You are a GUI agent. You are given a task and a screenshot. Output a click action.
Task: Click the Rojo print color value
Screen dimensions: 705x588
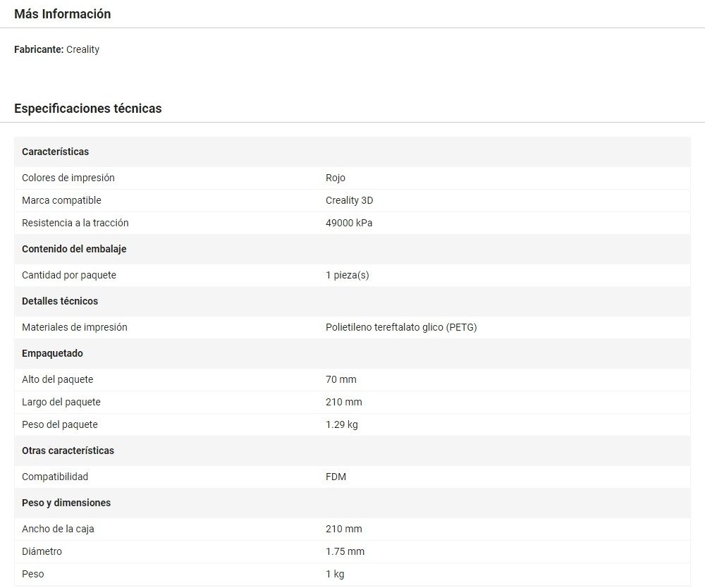(336, 178)
